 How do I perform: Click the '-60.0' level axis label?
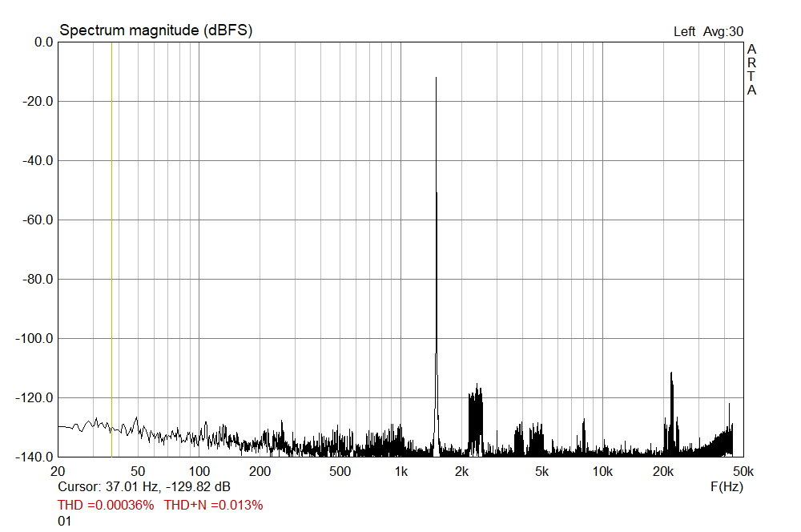point(38,220)
